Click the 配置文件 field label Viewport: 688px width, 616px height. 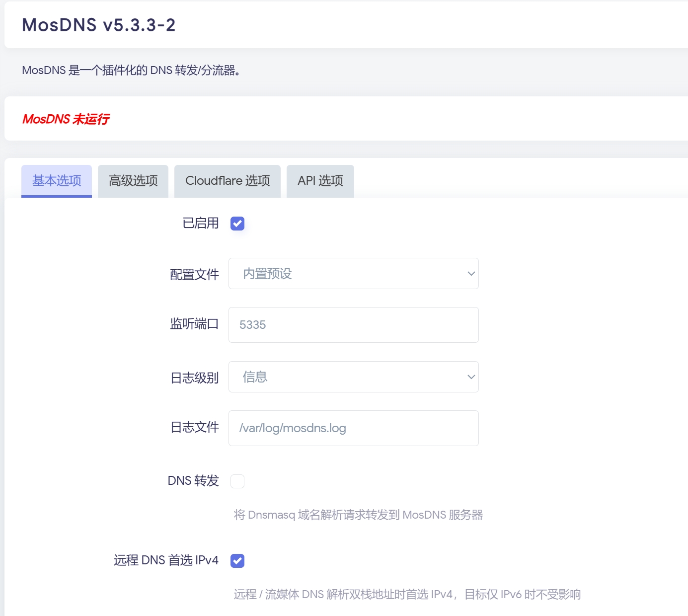coord(194,274)
